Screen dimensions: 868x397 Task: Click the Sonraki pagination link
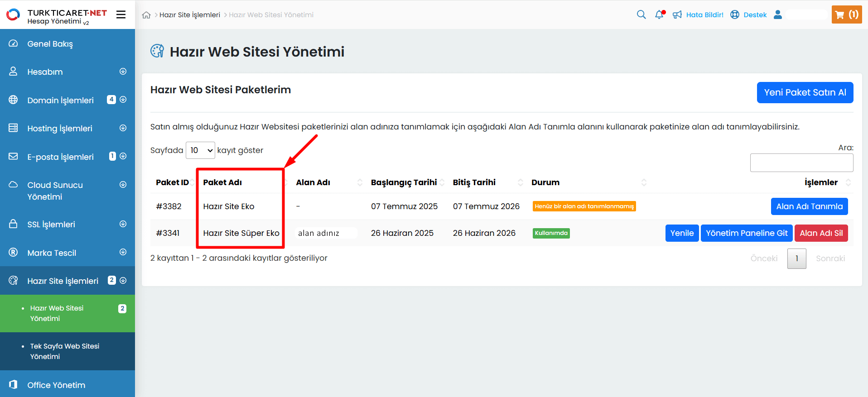pos(830,258)
